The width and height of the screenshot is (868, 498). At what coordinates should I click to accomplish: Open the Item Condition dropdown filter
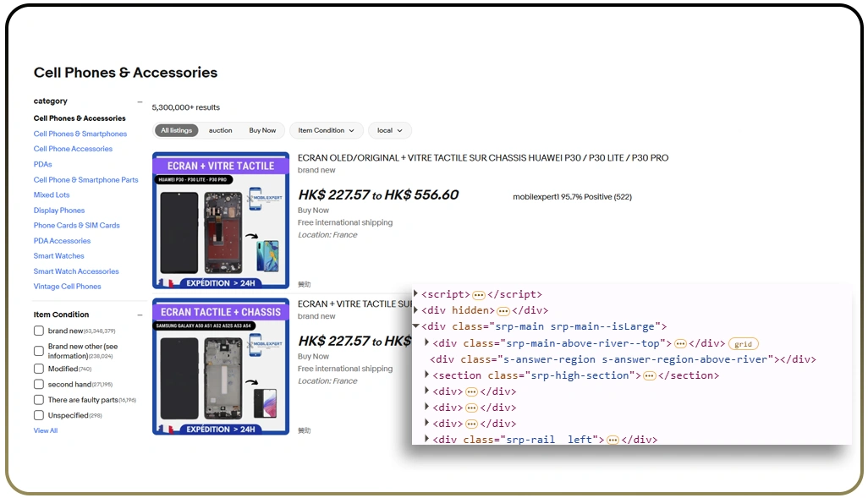[x=327, y=130]
